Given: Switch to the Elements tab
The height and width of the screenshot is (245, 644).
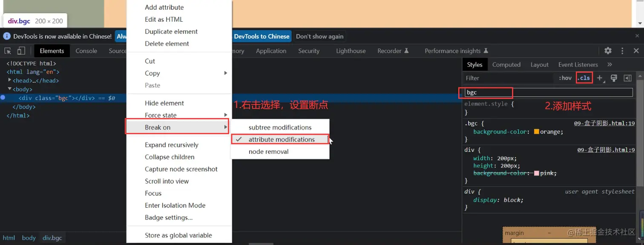Looking at the screenshot, I should pyautogui.click(x=52, y=51).
